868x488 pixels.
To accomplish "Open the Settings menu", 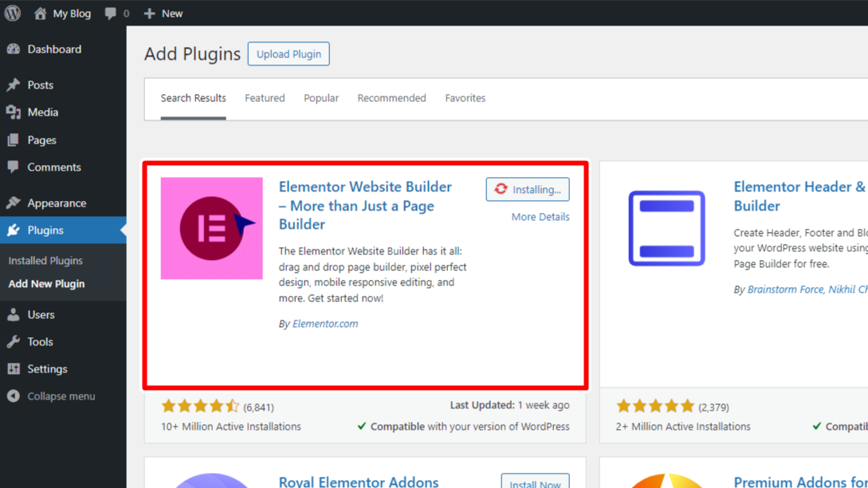I will [x=47, y=369].
